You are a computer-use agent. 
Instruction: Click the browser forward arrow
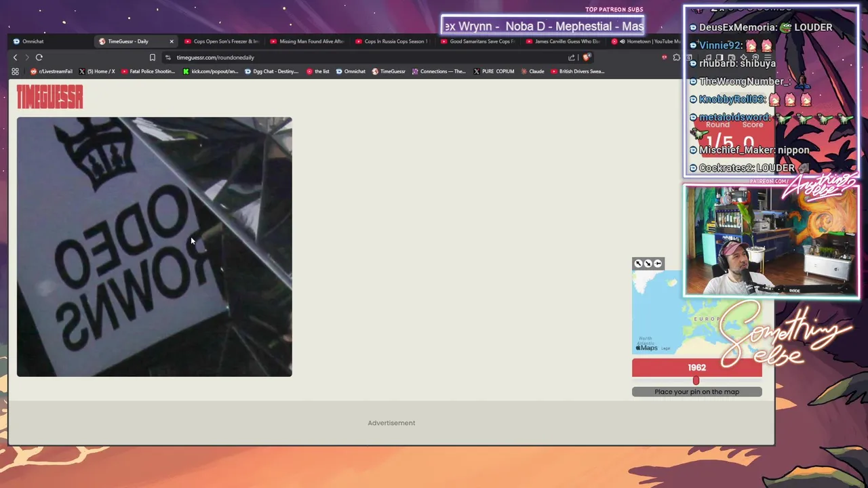click(x=27, y=58)
